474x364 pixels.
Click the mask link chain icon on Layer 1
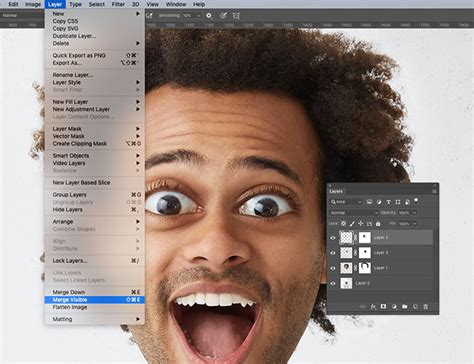[355, 268]
